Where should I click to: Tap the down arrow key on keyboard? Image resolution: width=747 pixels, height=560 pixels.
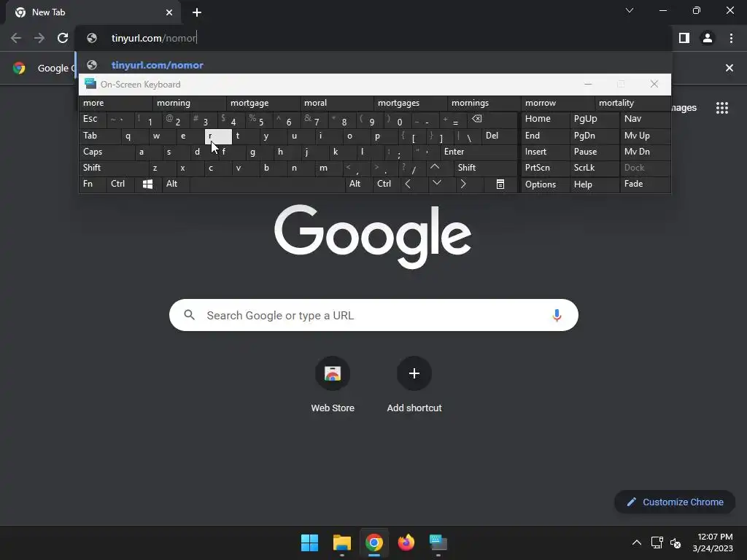[x=437, y=183]
